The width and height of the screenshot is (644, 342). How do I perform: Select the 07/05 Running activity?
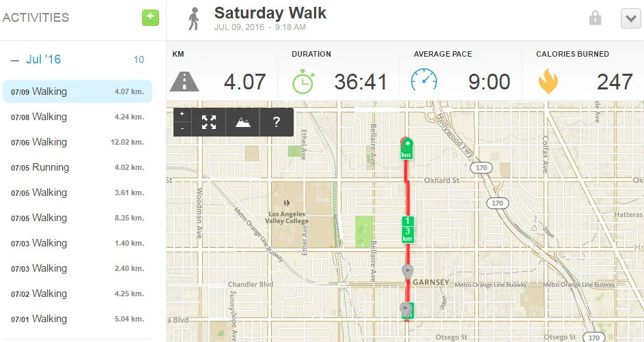pos(77,167)
